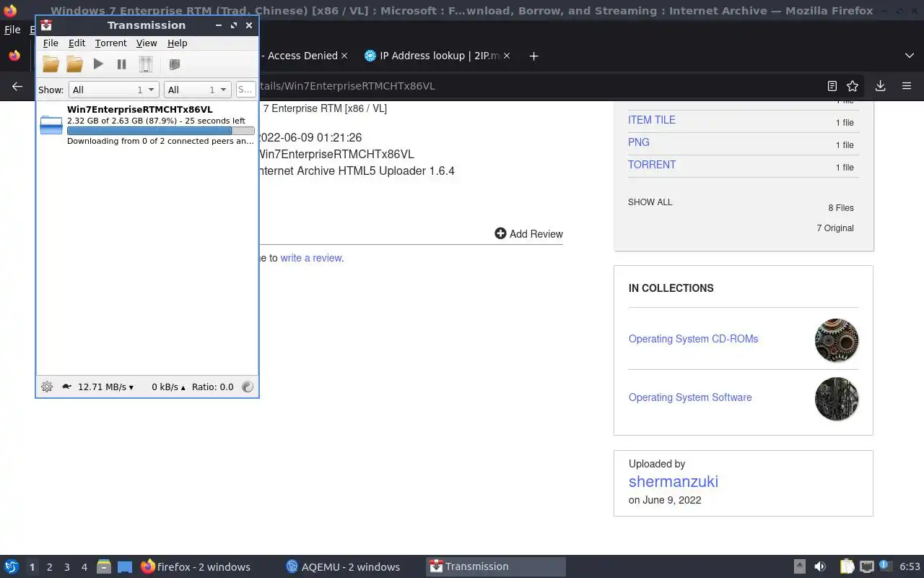This screenshot has height=578, width=924.
Task: Expand the Firefox list all tabs chevron
Action: pos(909,56)
